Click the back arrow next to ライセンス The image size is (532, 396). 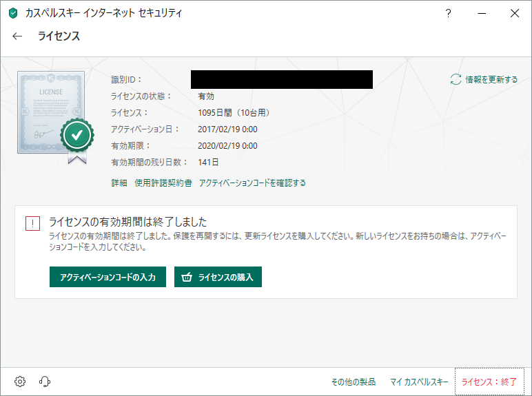(x=17, y=36)
